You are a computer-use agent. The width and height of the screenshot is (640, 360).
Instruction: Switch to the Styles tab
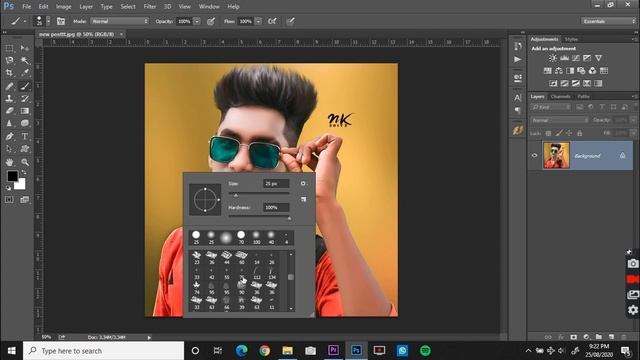[571, 39]
